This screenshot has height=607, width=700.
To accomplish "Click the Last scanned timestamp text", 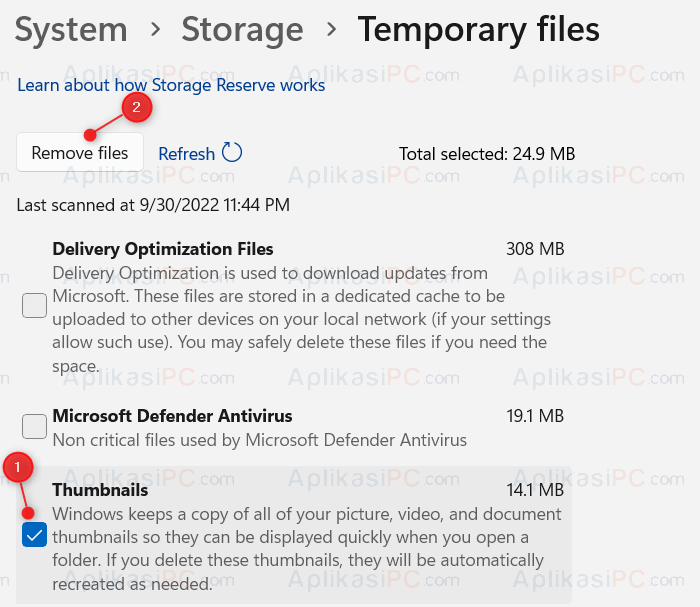I will tap(153, 205).
